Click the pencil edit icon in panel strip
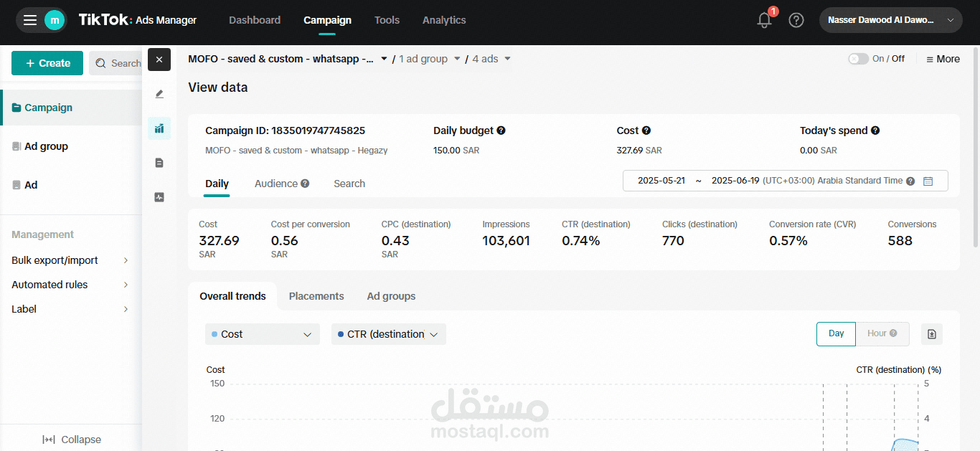The image size is (980, 451). pyautogui.click(x=159, y=94)
